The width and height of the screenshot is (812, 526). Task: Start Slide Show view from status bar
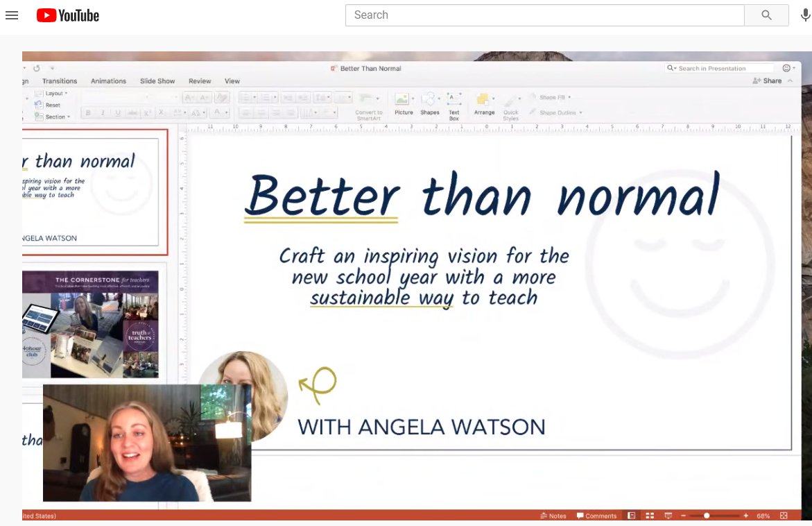click(x=668, y=516)
